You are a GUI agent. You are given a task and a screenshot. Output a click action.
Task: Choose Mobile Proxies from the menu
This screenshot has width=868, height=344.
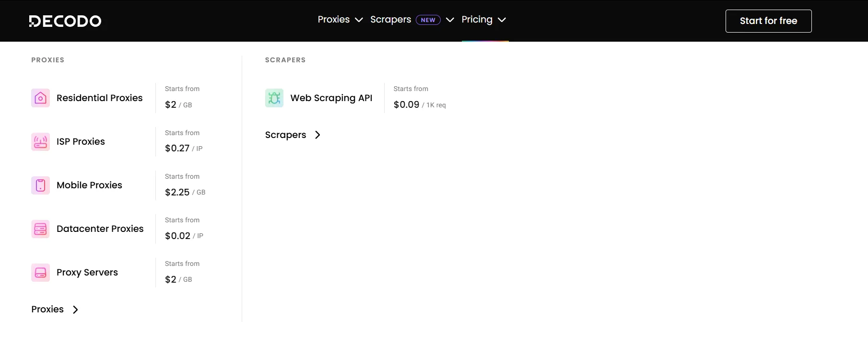[x=89, y=185]
